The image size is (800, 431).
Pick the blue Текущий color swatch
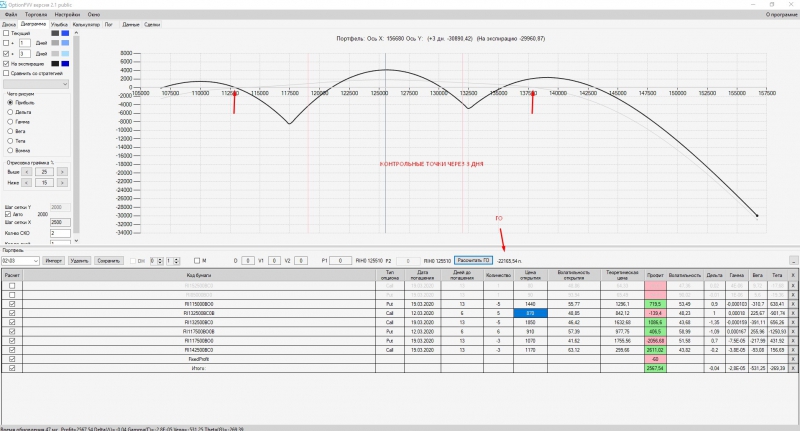pos(65,33)
